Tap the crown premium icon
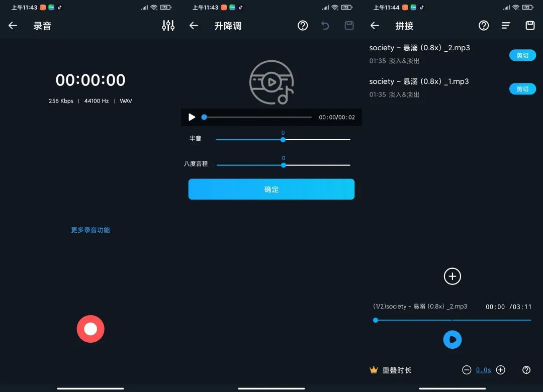 374,370
